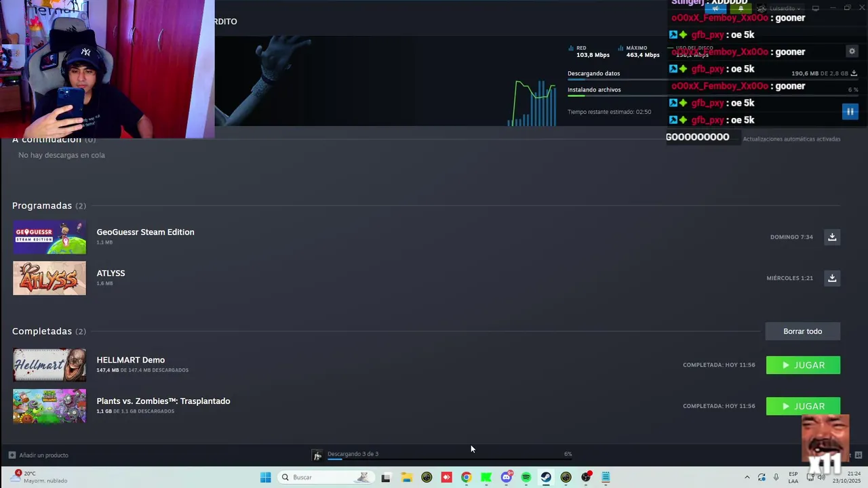Click ATLYSS title text
The image size is (868, 488).
[x=111, y=273]
